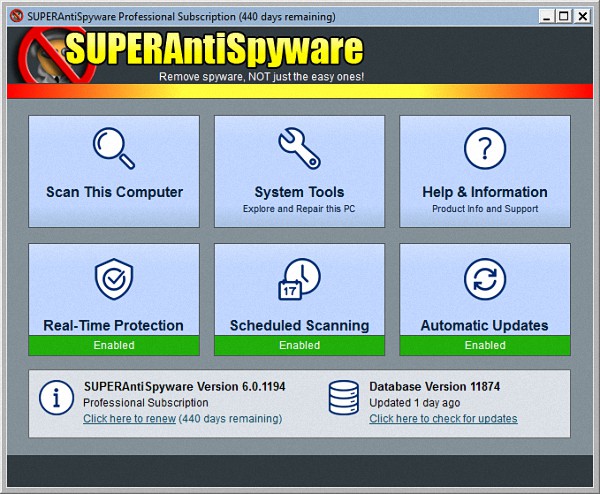Select the shield Real-Time Protection icon
The height and width of the screenshot is (494, 600).
[x=113, y=279]
